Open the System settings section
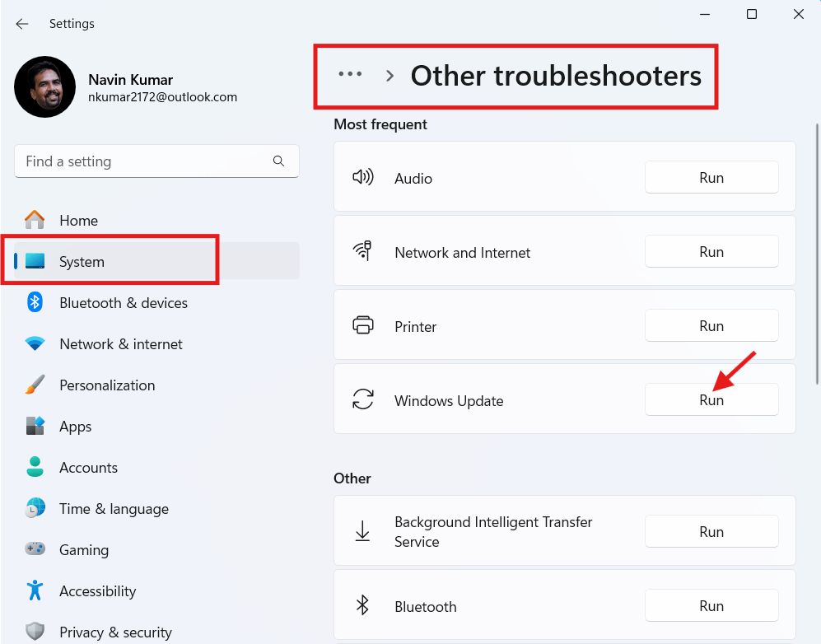821x644 pixels. (82, 262)
